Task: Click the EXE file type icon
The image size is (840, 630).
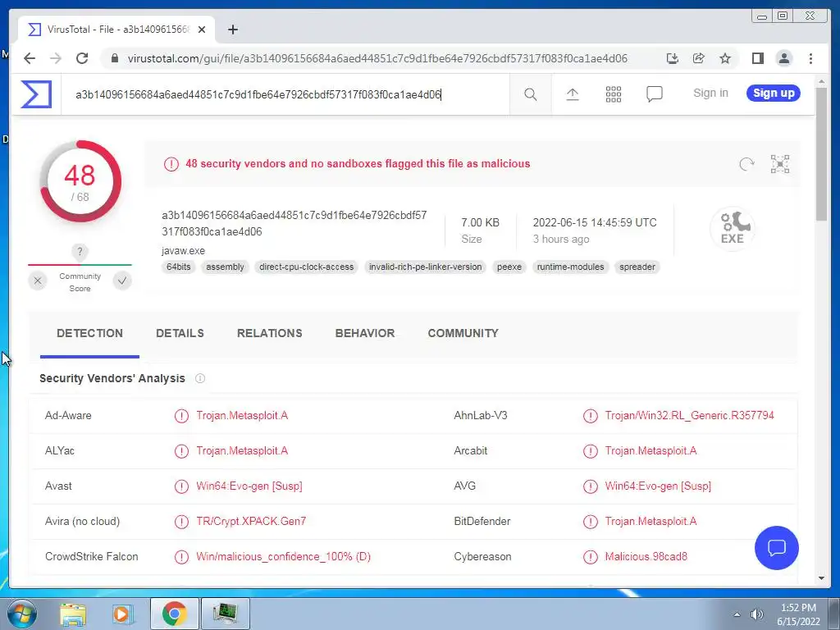Action: (733, 229)
